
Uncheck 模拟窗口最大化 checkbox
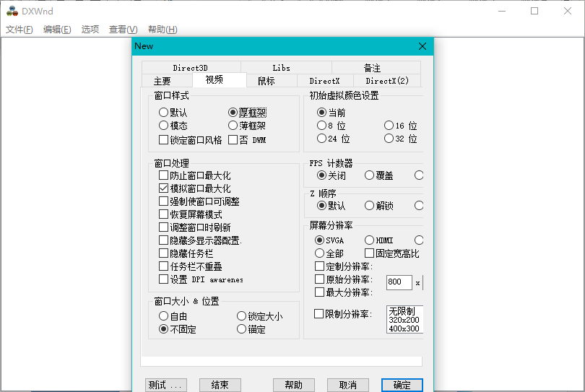[163, 188]
